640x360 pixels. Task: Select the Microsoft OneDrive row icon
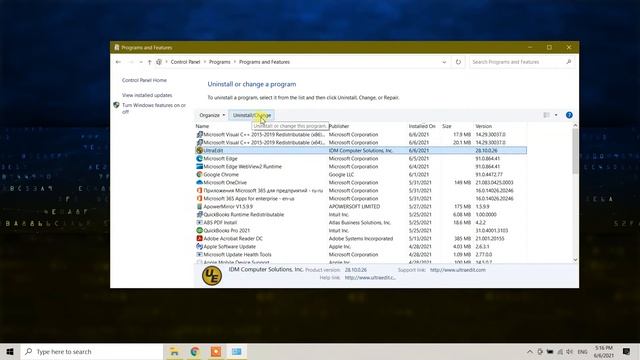(x=199, y=182)
